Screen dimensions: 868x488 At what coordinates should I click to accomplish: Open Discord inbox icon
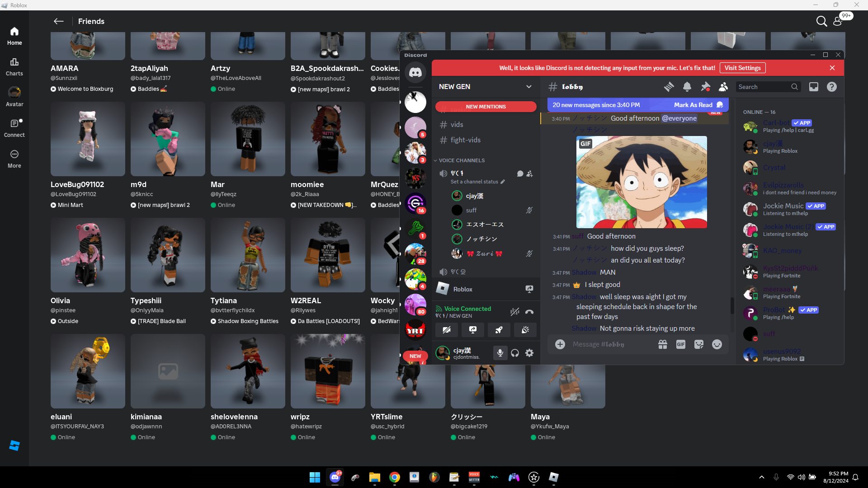click(x=814, y=87)
